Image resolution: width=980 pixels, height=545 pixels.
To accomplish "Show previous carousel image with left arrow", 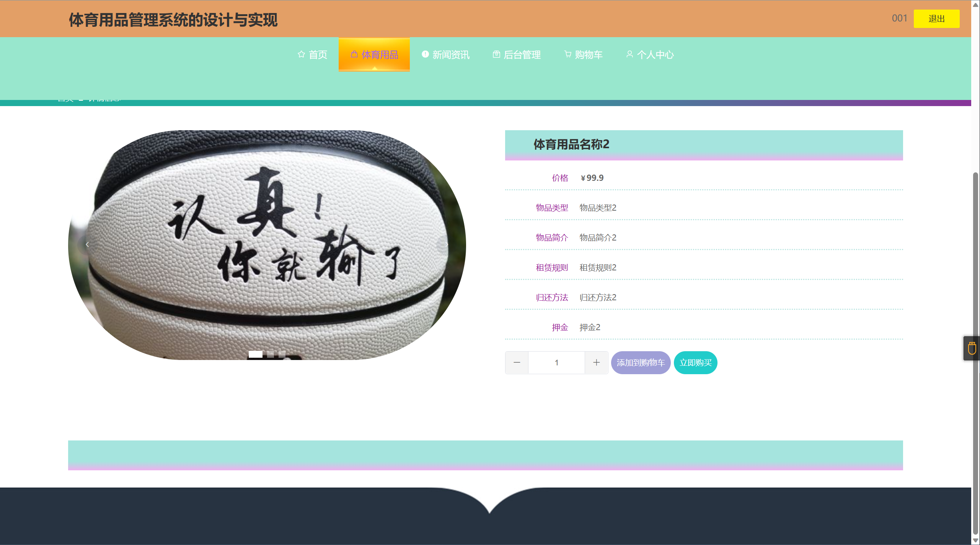I will (x=87, y=244).
